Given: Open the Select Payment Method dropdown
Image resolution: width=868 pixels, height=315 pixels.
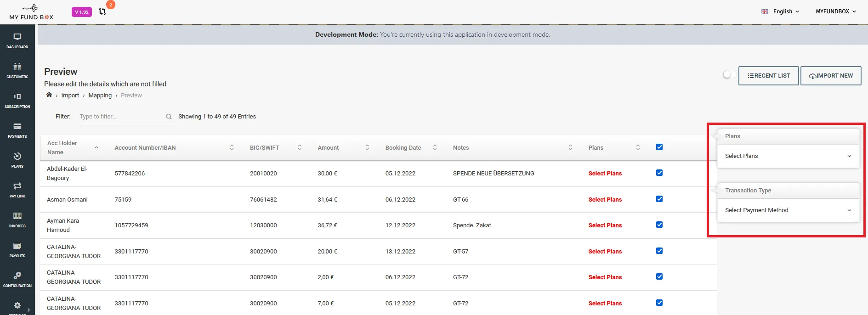Looking at the screenshot, I should click(x=788, y=210).
